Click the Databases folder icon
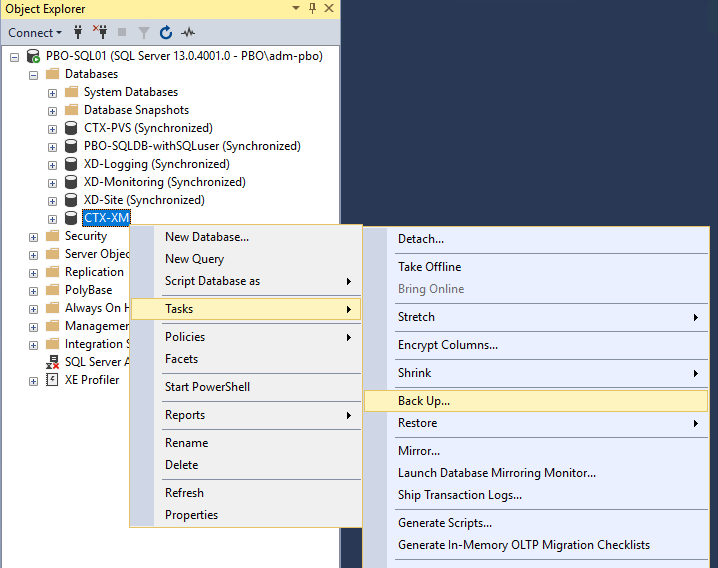 (53, 74)
